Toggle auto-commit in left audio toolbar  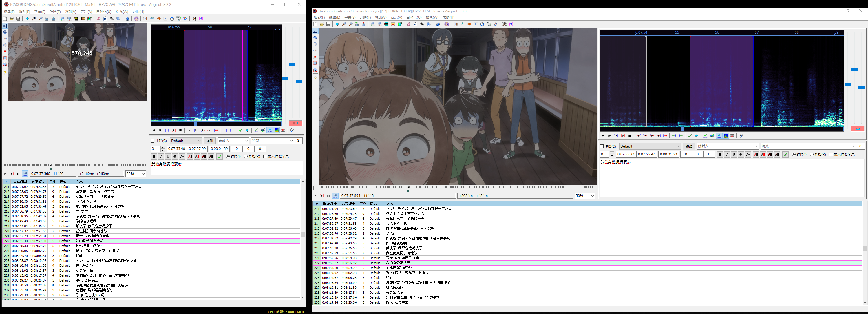(x=256, y=130)
